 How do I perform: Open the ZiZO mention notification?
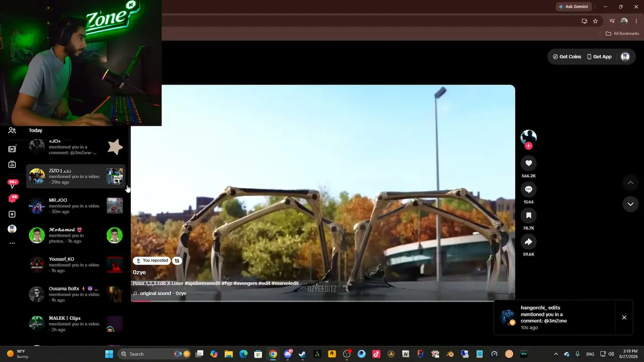pyautogui.click(x=75, y=176)
